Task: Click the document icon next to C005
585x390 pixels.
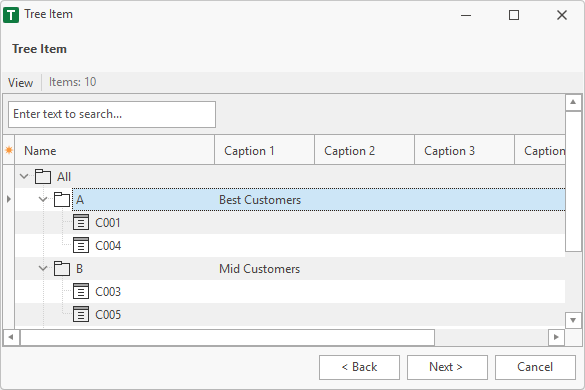Action: point(81,315)
